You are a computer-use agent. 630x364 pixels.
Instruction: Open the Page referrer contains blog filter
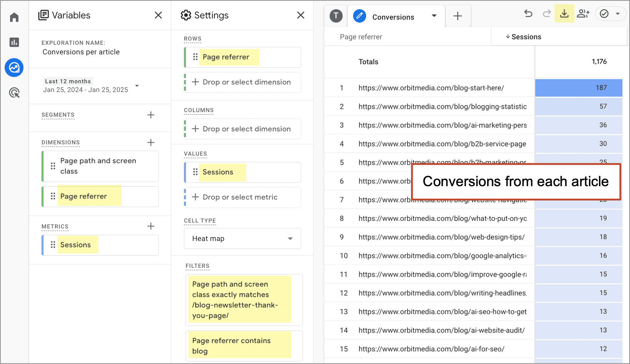[x=244, y=346]
